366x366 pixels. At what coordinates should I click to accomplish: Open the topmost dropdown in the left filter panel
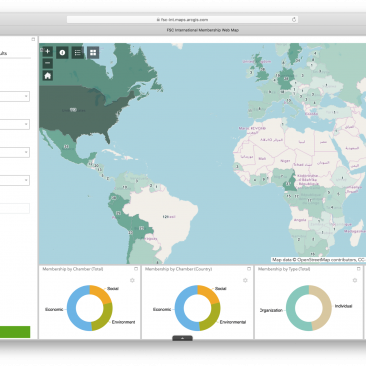click(15, 96)
